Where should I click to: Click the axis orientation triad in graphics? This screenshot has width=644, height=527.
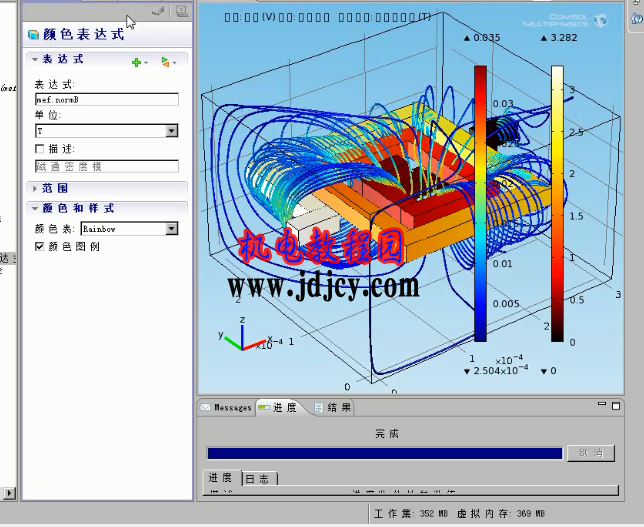coord(246,336)
